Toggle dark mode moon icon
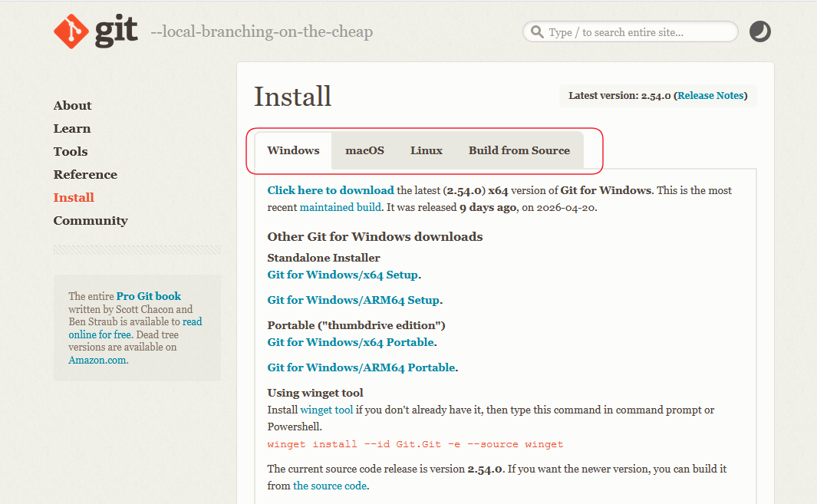The image size is (817, 504). click(759, 31)
